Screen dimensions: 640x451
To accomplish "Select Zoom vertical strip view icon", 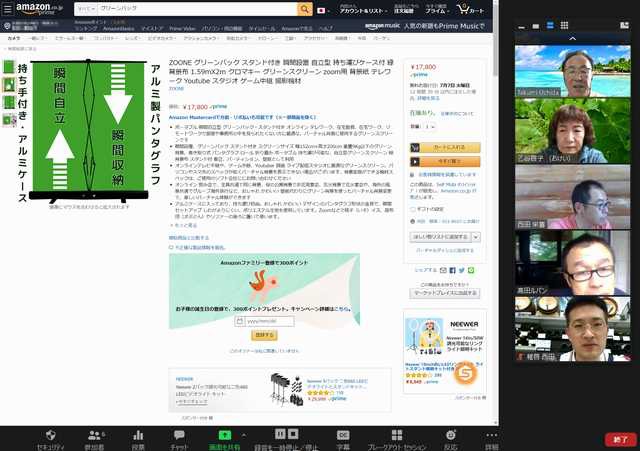I will pos(550,25).
